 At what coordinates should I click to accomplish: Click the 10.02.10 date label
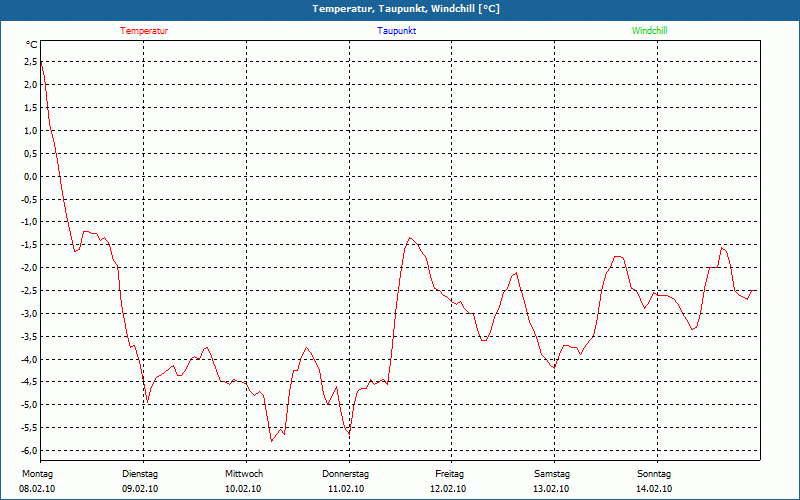pyautogui.click(x=243, y=489)
